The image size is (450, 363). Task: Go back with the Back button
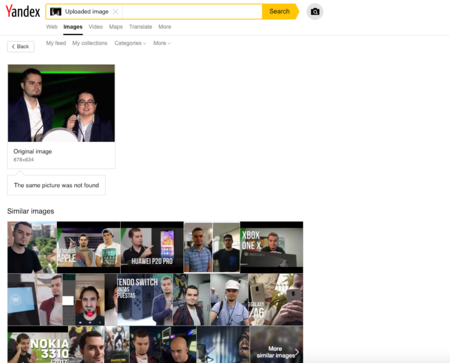[x=21, y=46]
